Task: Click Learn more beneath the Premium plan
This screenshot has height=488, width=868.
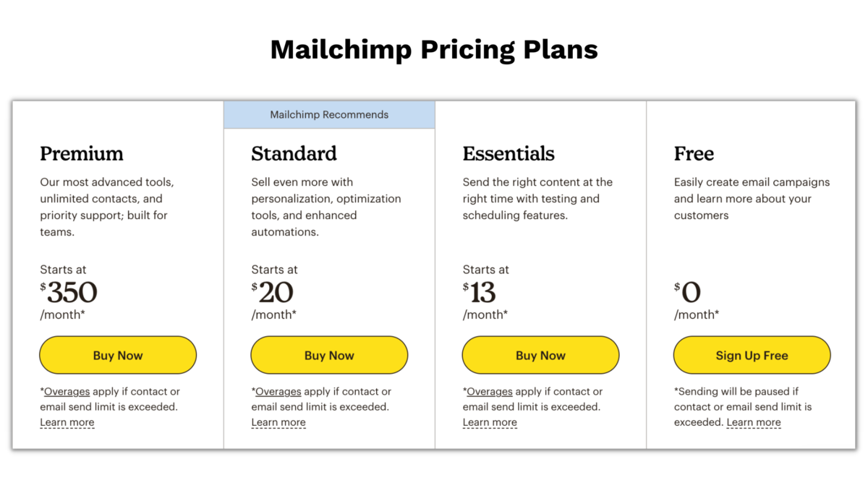Action: tap(67, 421)
